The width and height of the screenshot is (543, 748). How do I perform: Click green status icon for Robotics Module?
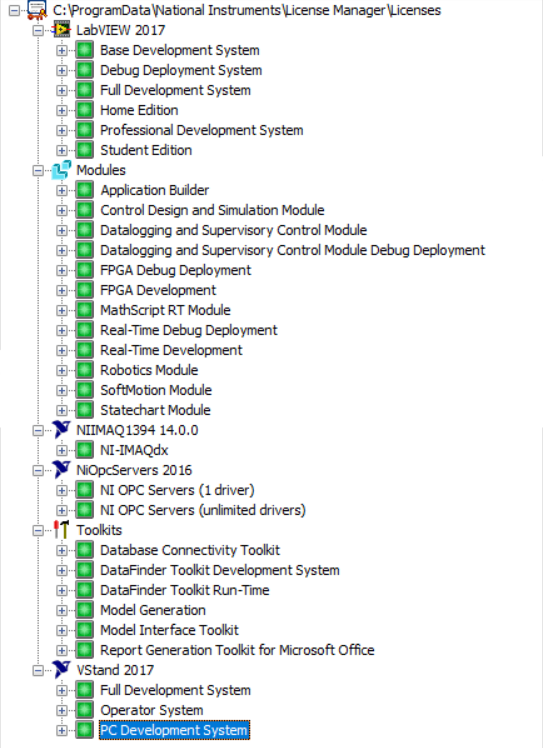click(x=84, y=370)
